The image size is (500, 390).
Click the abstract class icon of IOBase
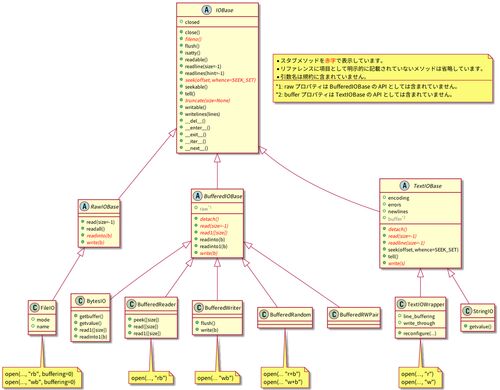tap(206, 10)
